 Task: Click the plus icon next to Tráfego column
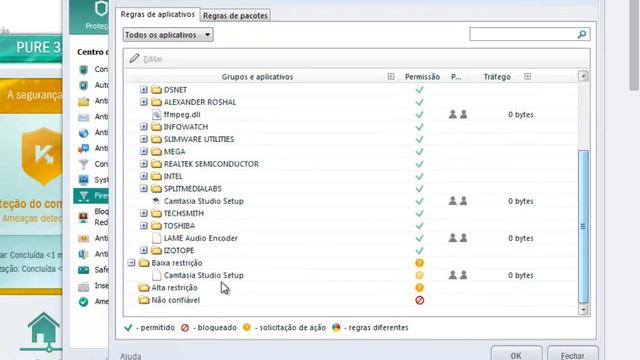pyautogui.click(x=527, y=76)
